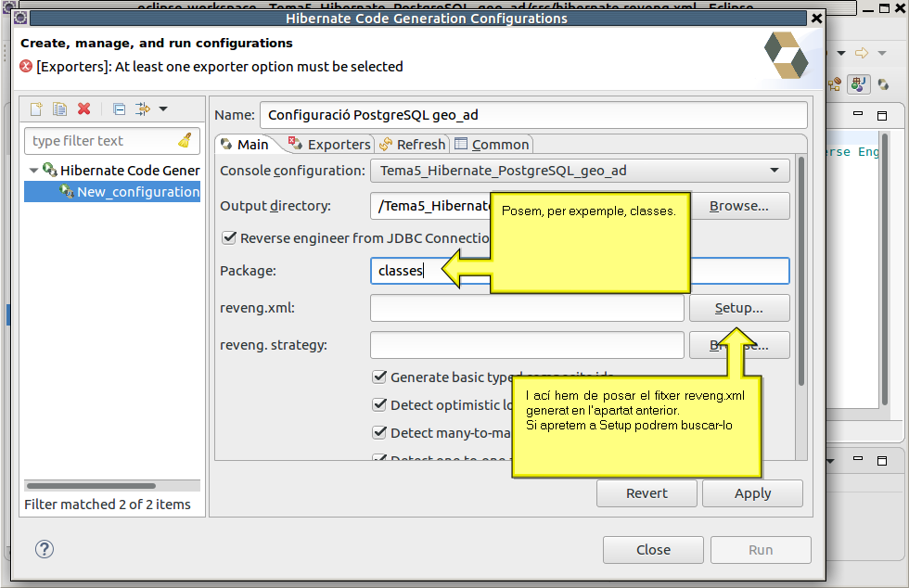Create a new launch configuration

click(36, 109)
